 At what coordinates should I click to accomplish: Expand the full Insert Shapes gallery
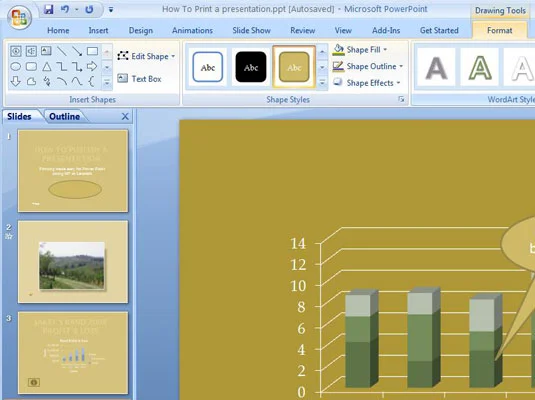pos(107,82)
